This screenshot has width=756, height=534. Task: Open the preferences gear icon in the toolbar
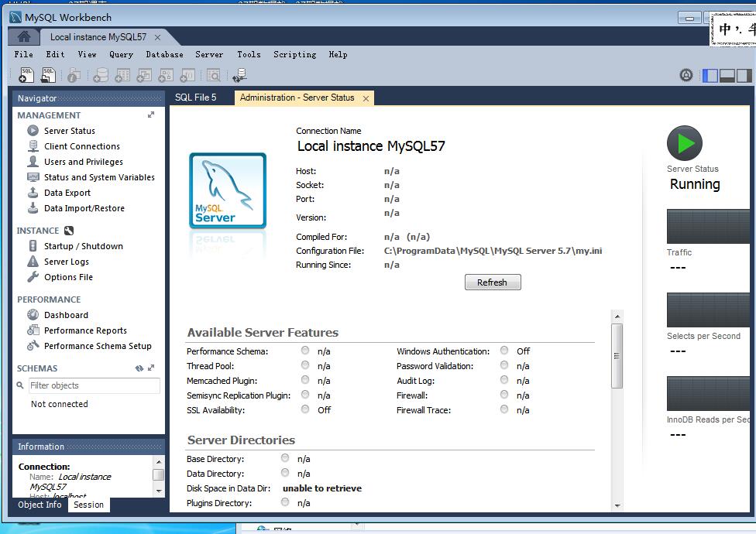click(686, 75)
